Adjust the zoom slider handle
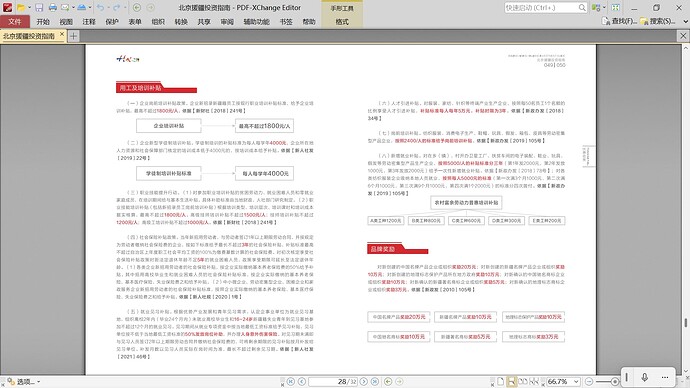 (x=615, y=381)
